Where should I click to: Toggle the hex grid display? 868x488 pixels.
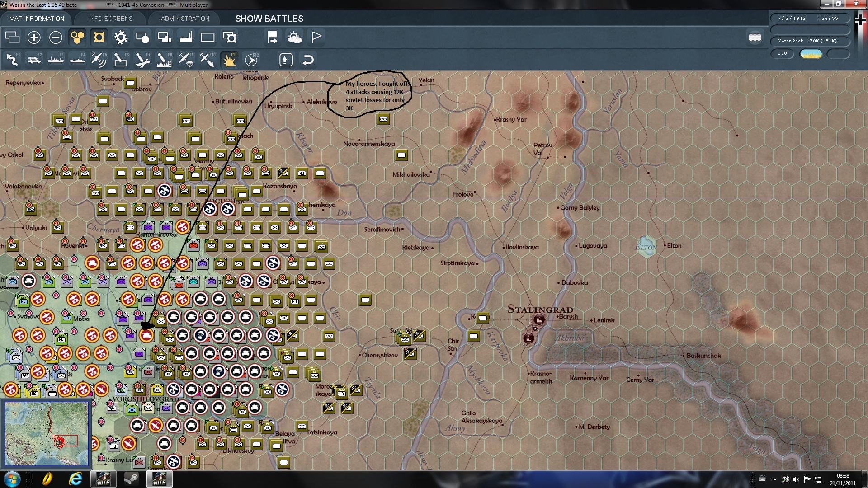click(x=77, y=38)
